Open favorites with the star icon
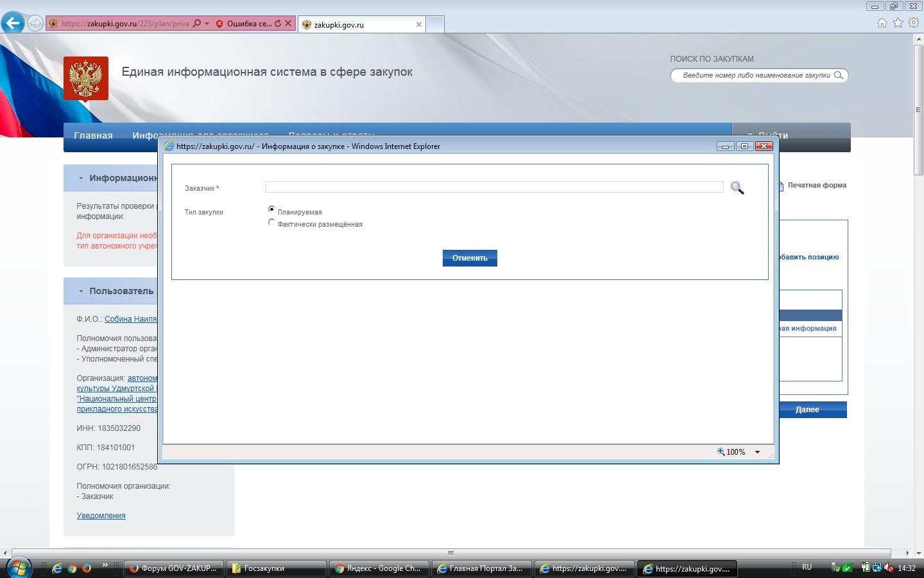924x578 pixels. tap(898, 23)
